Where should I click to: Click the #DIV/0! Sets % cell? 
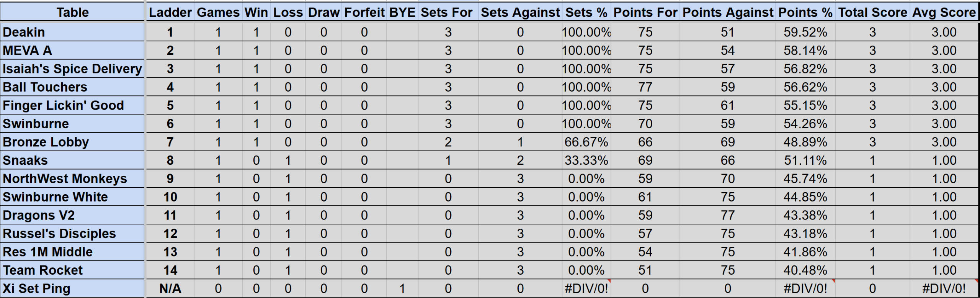586,288
